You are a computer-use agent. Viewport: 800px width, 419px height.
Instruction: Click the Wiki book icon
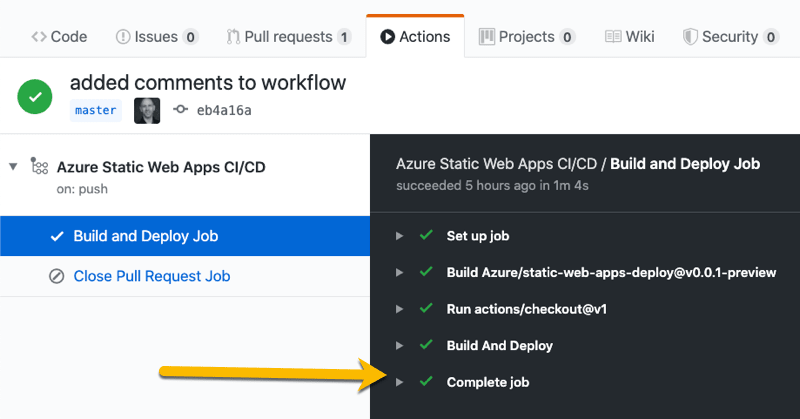click(x=613, y=37)
